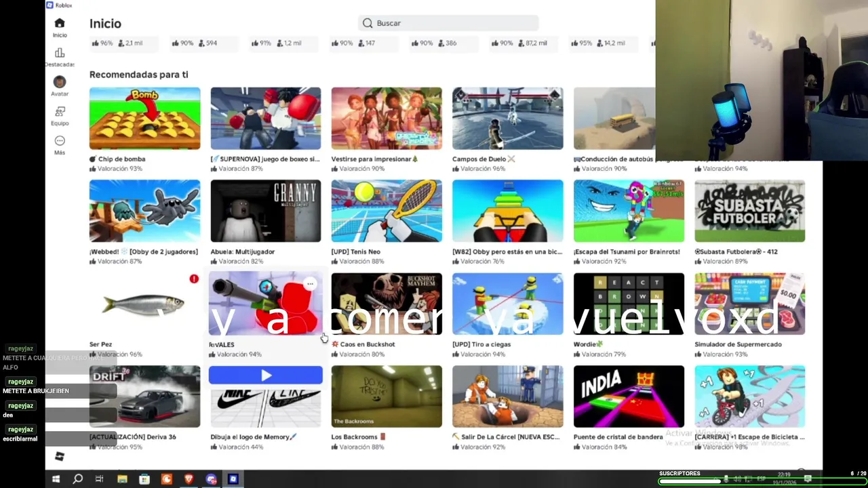
Task: Open the Chip de bomba game thumbnail
Action: [x=144, y=118]
